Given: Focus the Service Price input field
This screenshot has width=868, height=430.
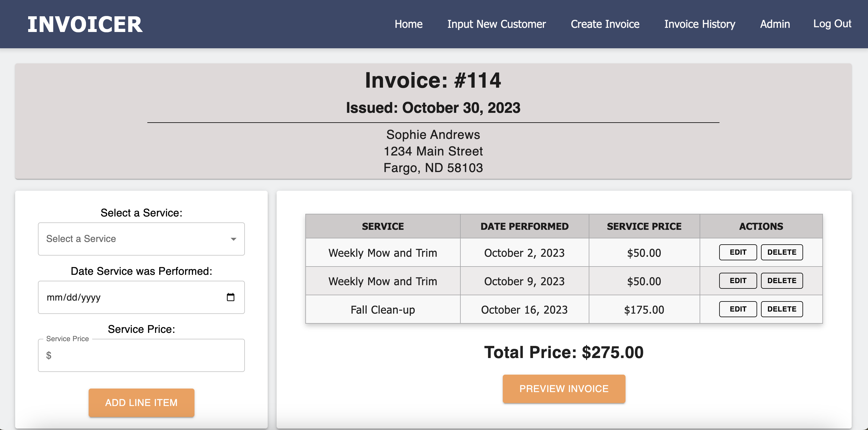Looking at the screenshot, I should tap(141, 355).
